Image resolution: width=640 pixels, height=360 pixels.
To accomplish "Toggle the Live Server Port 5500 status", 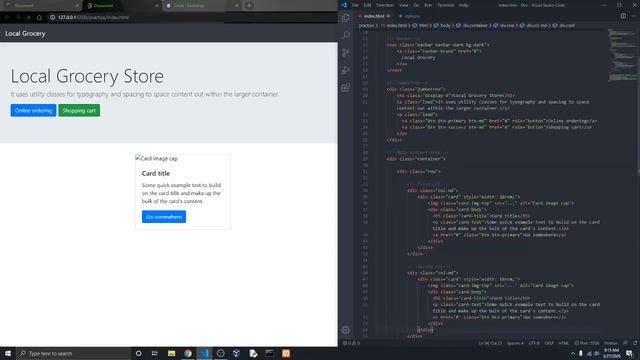I will pos(587,343).
